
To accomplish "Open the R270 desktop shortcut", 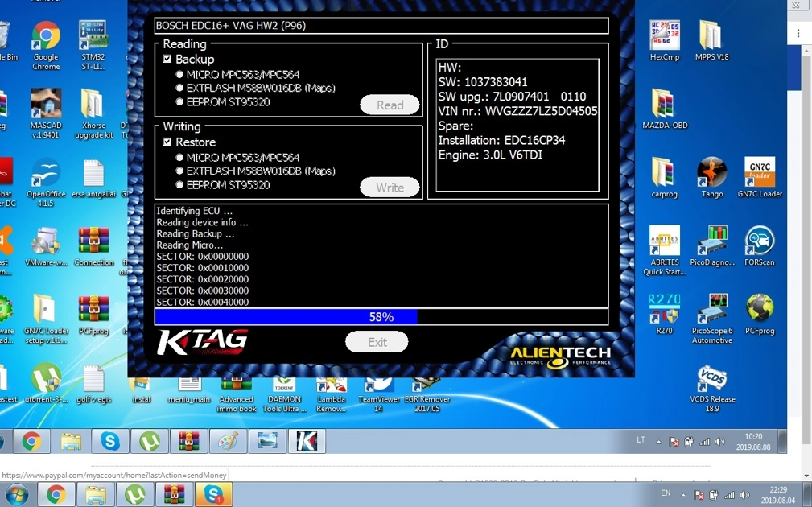I will (x=665, y=315).
